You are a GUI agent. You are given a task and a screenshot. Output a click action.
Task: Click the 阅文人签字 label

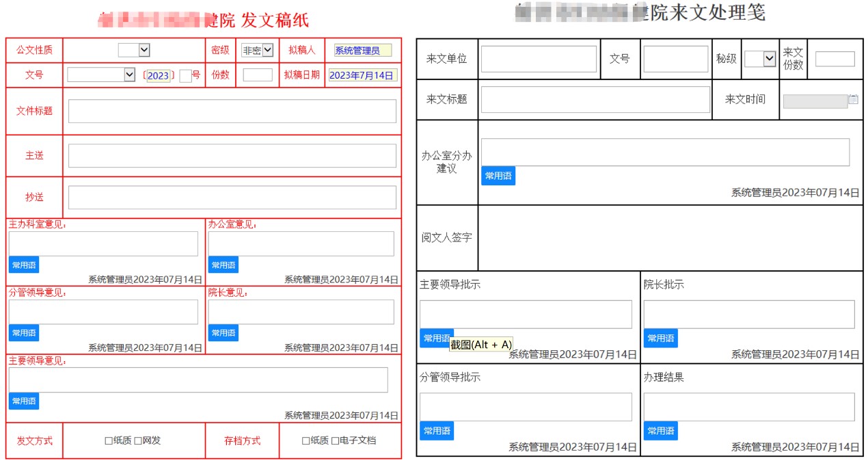pyautogui.click(x=446, y=238)
